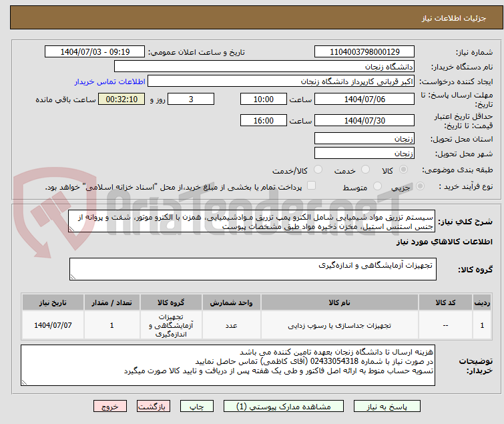Open مشاهده مدارک پیوستی (1) button
Screen dimensions: 504x424
pos(284,407)
